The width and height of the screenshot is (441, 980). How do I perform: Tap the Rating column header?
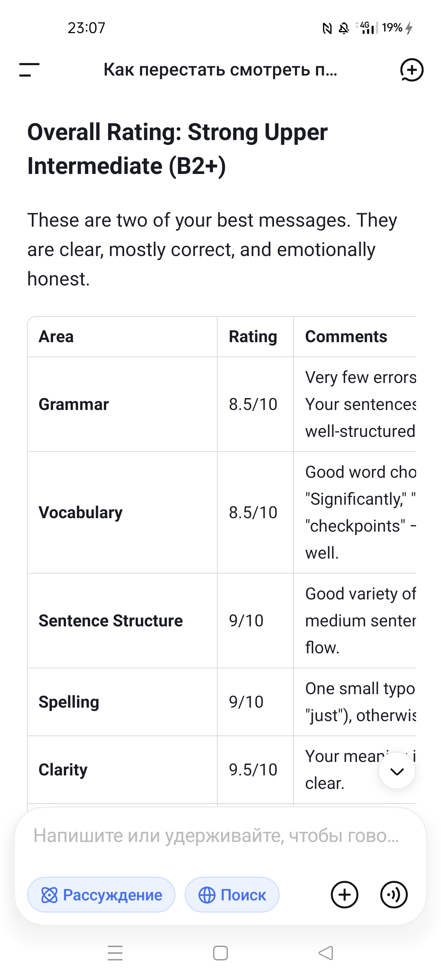click(x=253, y=336)
